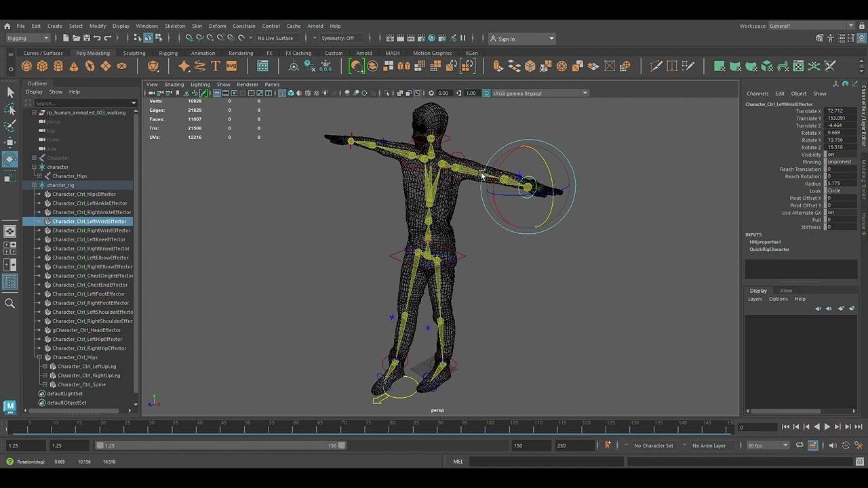Switch to the Sculpting shelf tab

click(x=134, y=53)
